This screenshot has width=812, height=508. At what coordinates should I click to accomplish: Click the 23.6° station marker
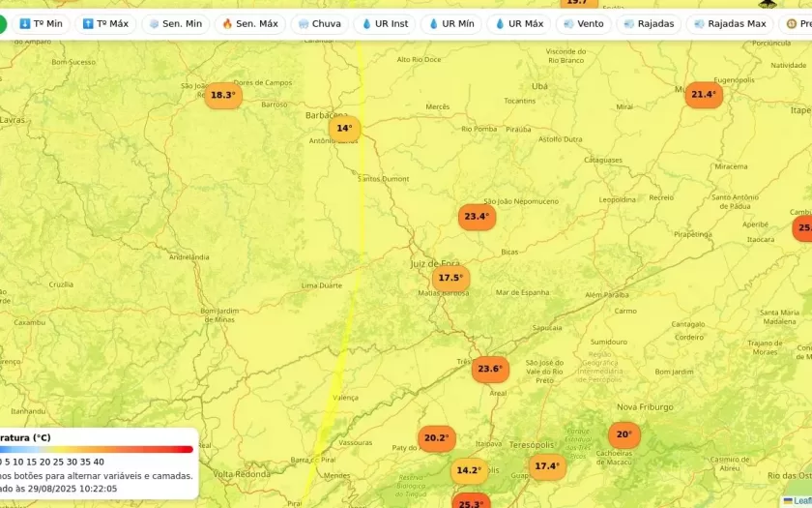490,369
